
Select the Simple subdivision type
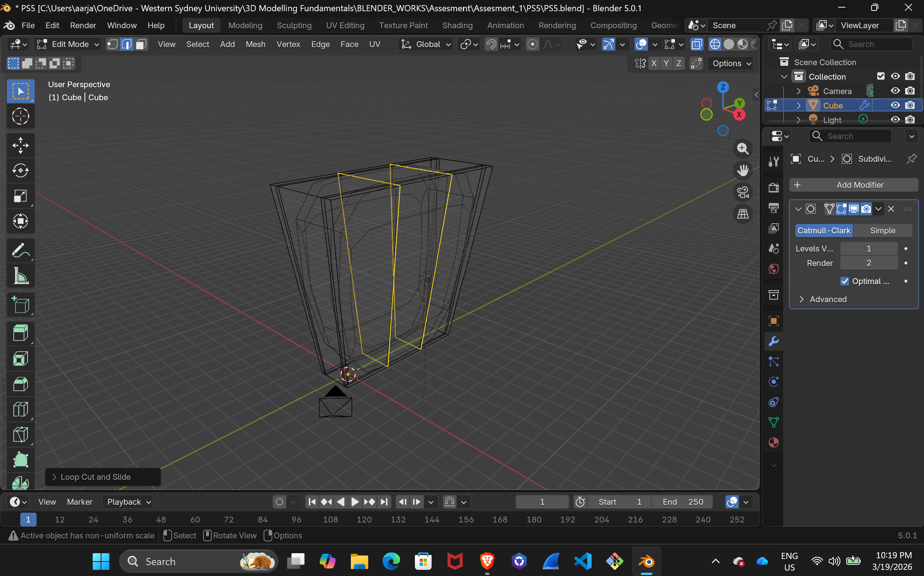click(882, 230)
